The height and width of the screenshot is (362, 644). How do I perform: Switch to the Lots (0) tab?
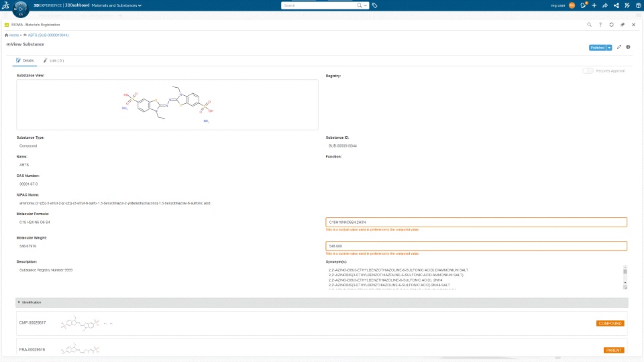pyautogui.click(x=54, y=60)
